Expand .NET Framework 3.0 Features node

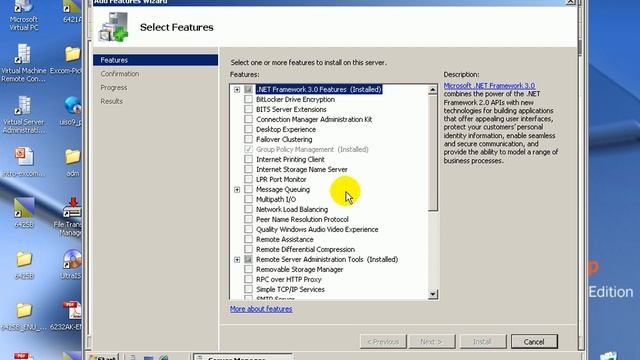click(237, 89)
